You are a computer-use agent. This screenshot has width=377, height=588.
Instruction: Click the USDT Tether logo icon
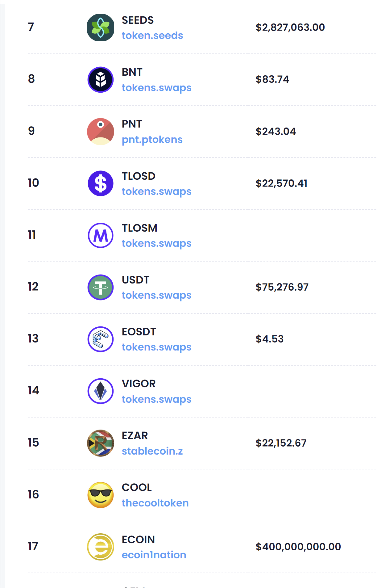pos(101,287)
